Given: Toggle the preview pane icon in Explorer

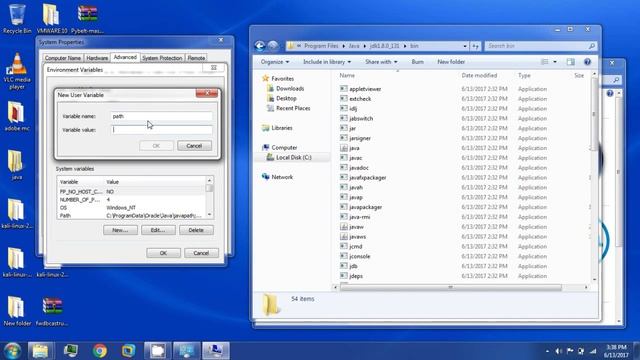Looking at the screenshot, I should pos(570,62).
